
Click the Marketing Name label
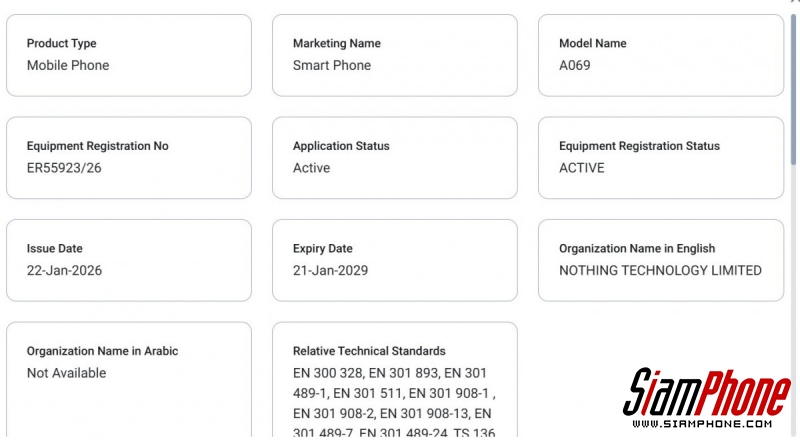336,44
